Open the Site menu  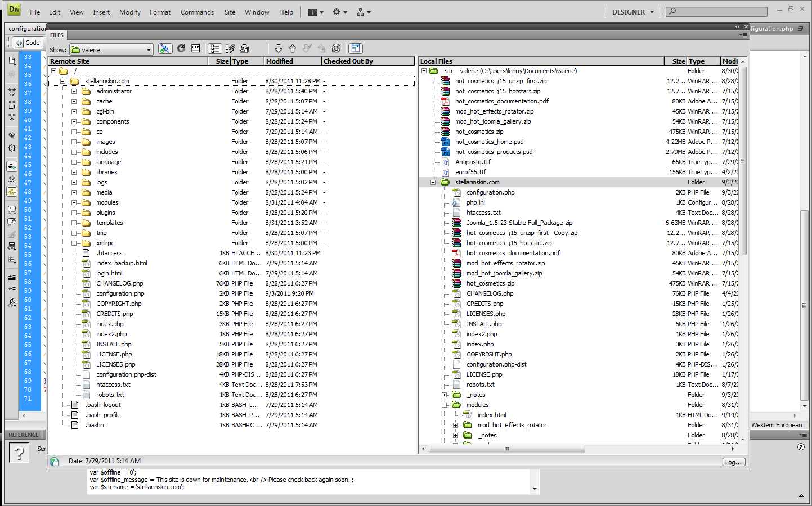click(x=230, y=12)
